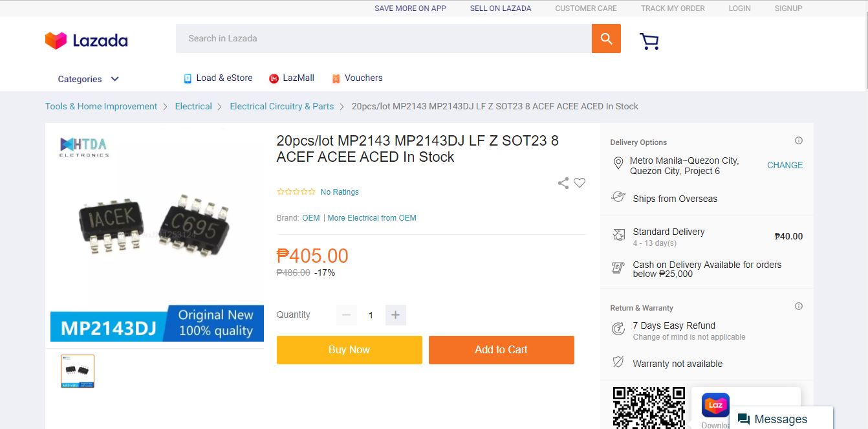Click the orange search magnifier button

point(606,39)
